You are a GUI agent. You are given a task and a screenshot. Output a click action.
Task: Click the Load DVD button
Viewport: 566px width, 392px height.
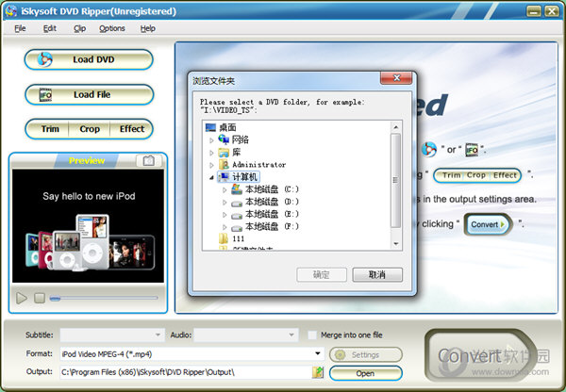tap(89, 59)
